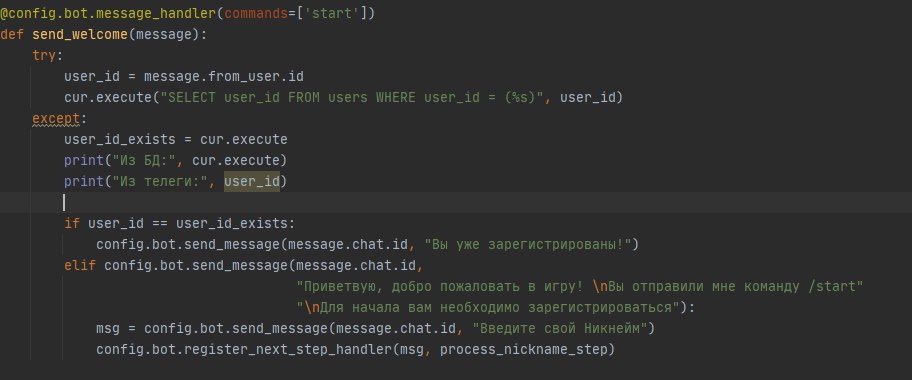Click the "try:" keyword
The height and width of the screenshot is (380, 912).
48,56
